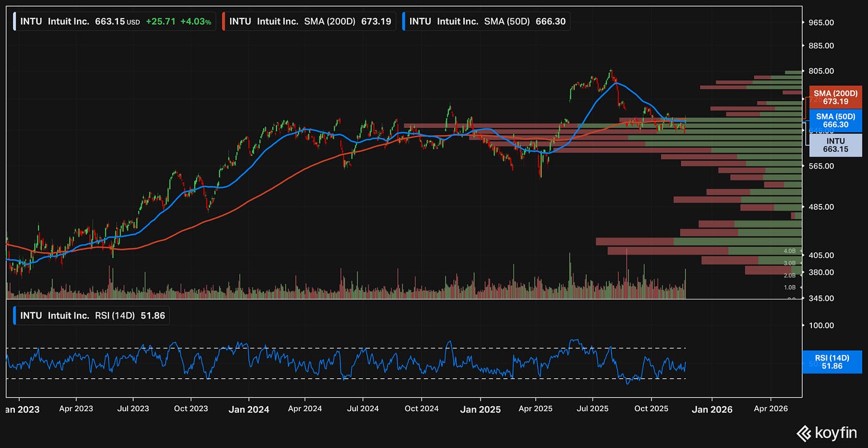The width and height of the screenshot is (868, 448).
Task: Select the SMA (200D) legend entry at top
Action: [309, 21]
